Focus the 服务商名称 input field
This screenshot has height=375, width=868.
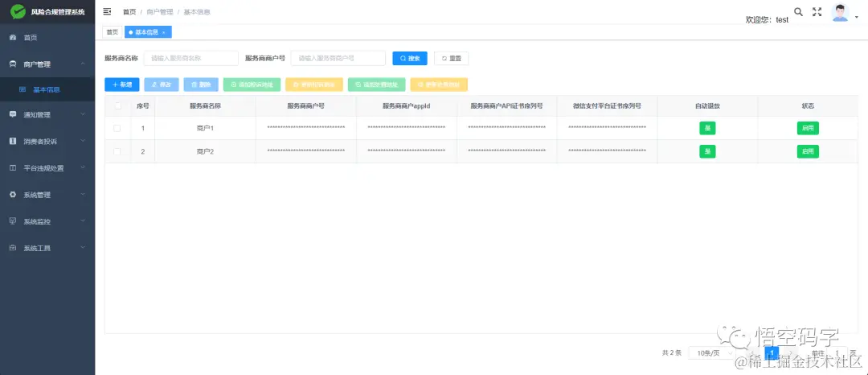191,58
